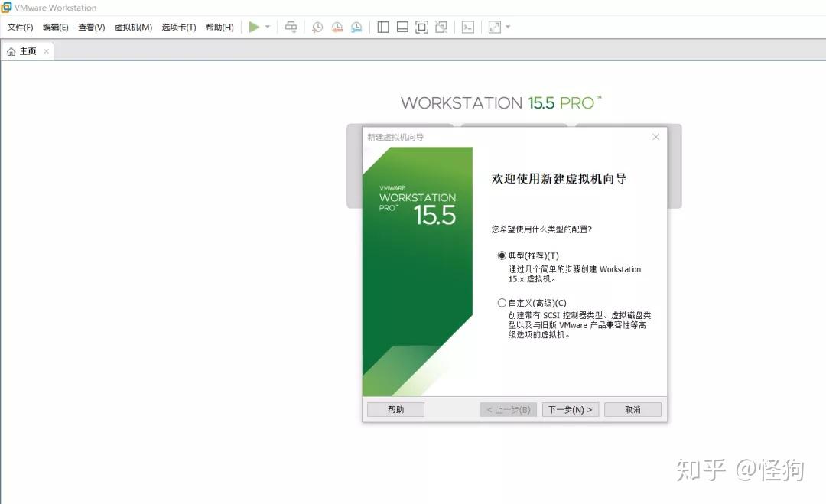Open the 帮助(H) menu

point(220,27)
